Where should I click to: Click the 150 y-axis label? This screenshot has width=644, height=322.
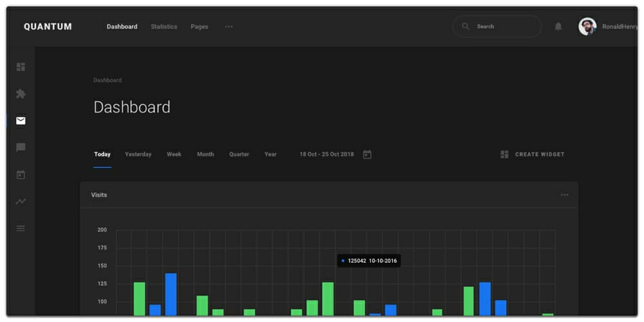[x=102, y=266]
